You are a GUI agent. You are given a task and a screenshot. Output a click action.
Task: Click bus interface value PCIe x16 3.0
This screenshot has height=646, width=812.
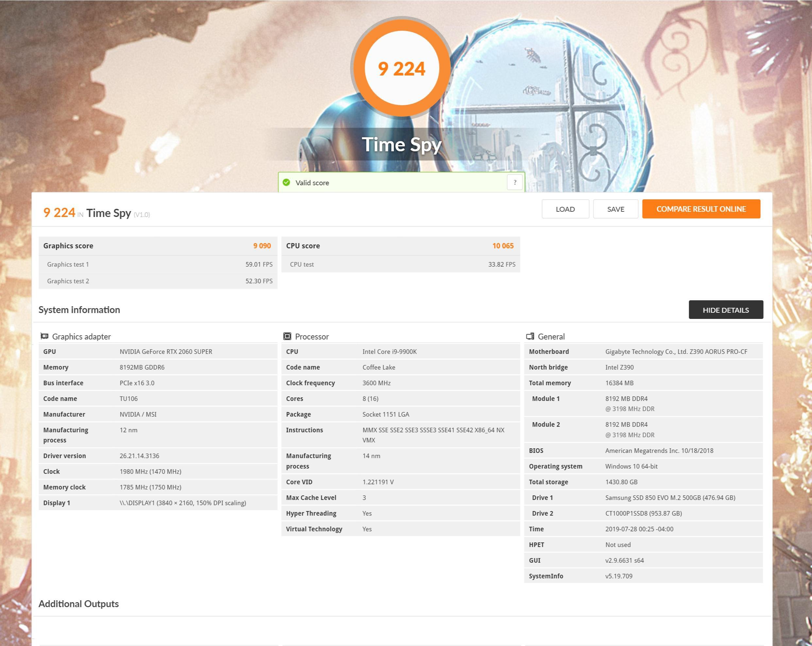[137, 383]
